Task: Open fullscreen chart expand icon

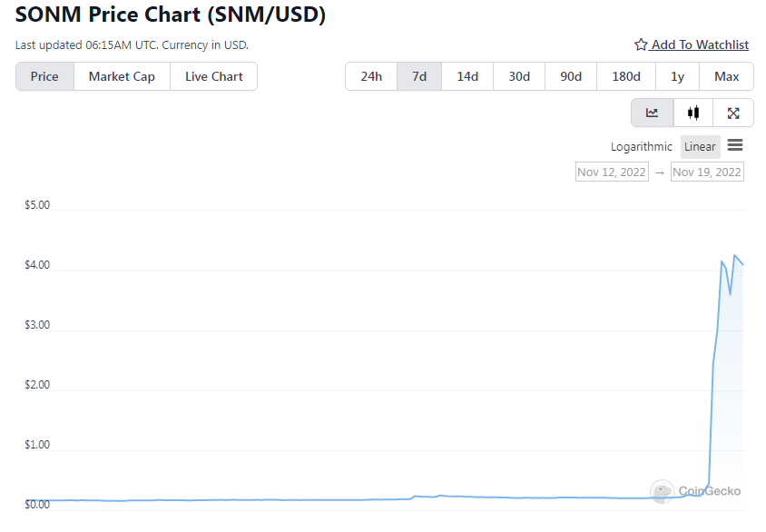Action: (732, 113)
